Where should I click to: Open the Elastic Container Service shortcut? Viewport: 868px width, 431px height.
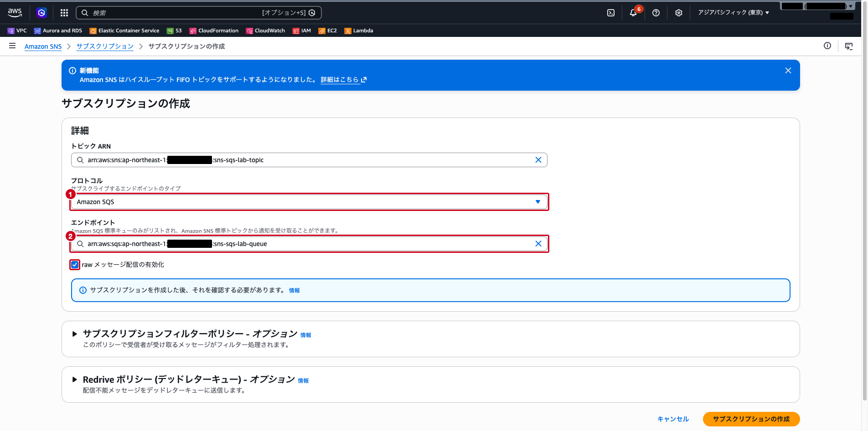[x=124, y=31]
